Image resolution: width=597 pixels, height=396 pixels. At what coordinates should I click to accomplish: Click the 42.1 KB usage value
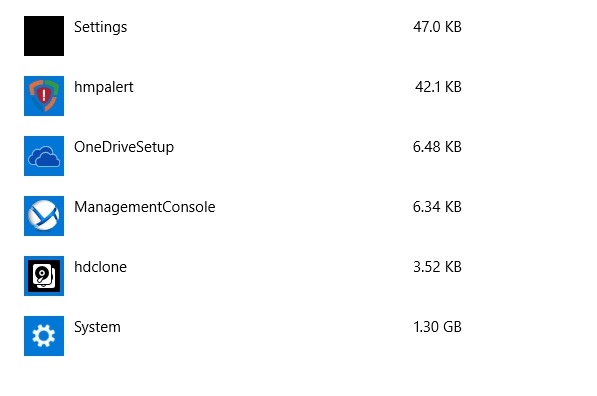[438, 87]
